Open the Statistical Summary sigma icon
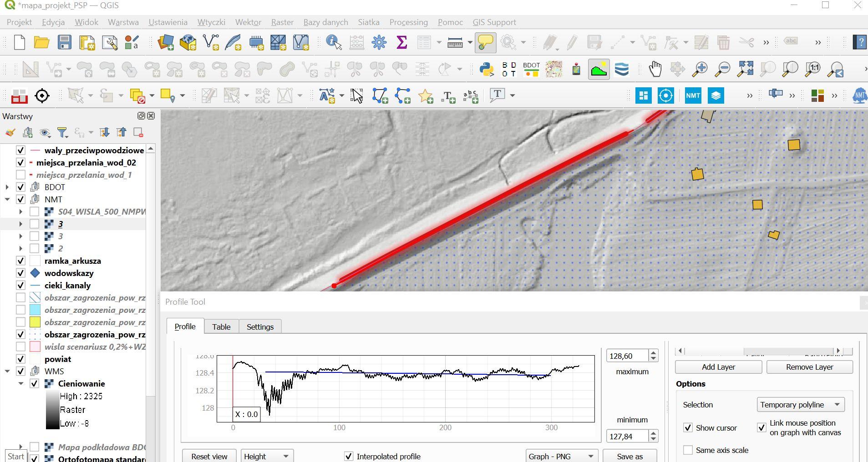868x462 pixels. click(401, 42)
